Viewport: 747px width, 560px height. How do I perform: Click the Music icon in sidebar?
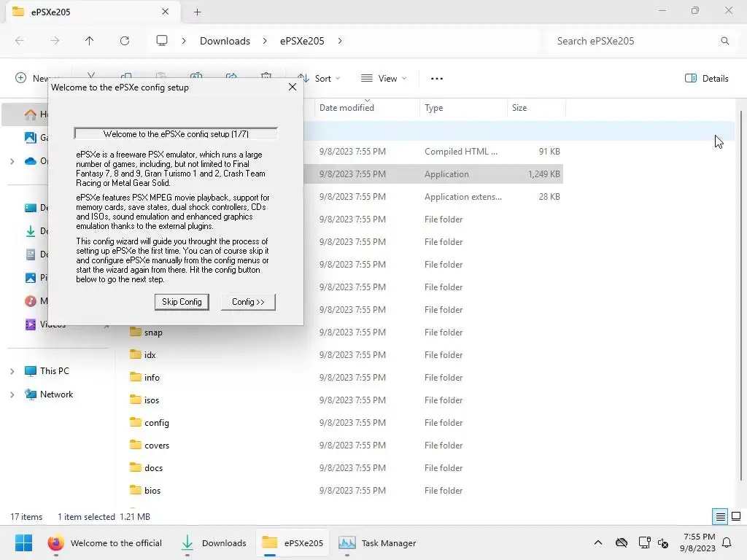[x=31, y=301]
